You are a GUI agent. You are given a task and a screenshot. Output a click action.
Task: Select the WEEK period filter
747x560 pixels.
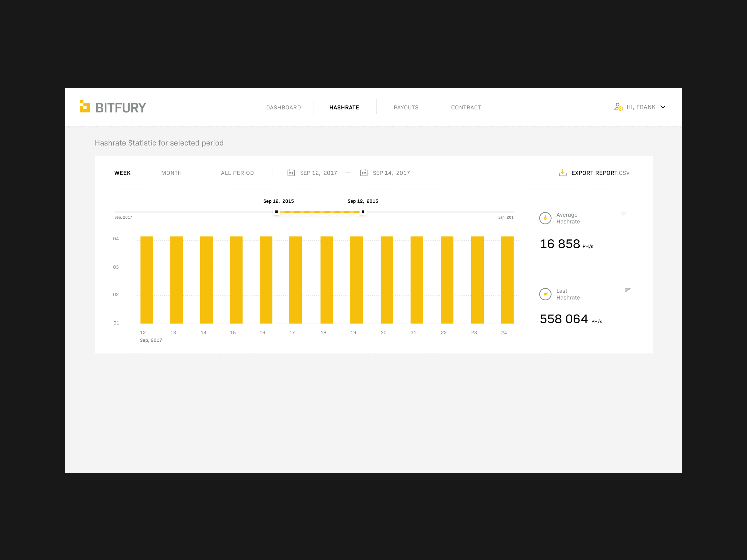122,173
